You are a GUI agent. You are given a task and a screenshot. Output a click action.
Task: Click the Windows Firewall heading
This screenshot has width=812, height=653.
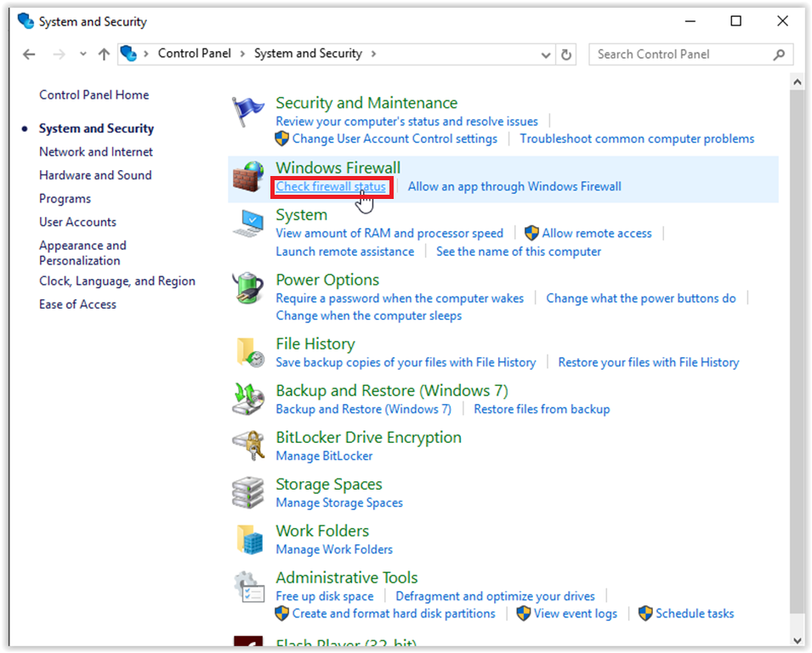[338, 168]
